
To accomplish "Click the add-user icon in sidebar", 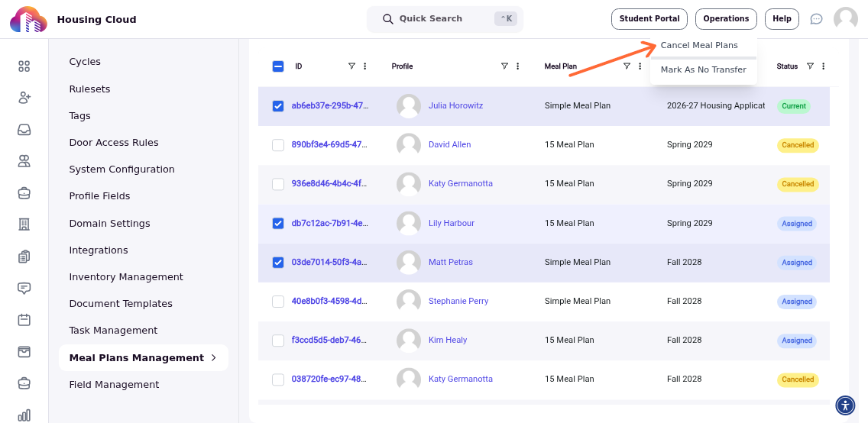I will [24, 98].
